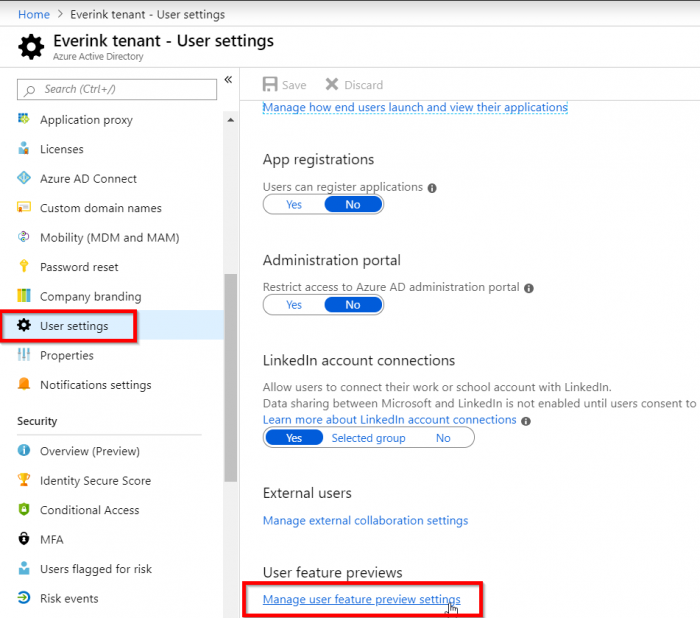Viewport: 700px width, 618px height.
Task: Click the Overview (Preview) info icon
Action: coord(24,450)
